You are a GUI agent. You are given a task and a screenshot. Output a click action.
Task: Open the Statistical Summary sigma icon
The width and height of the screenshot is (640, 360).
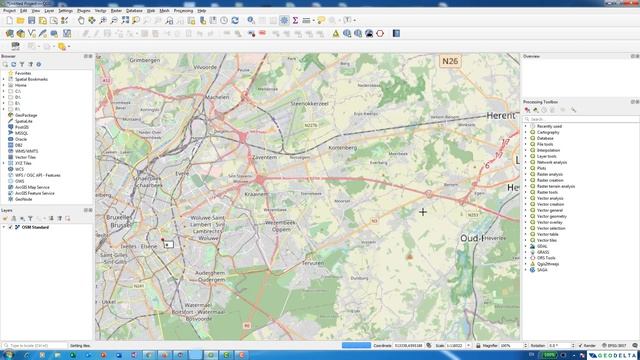point(295,20)
